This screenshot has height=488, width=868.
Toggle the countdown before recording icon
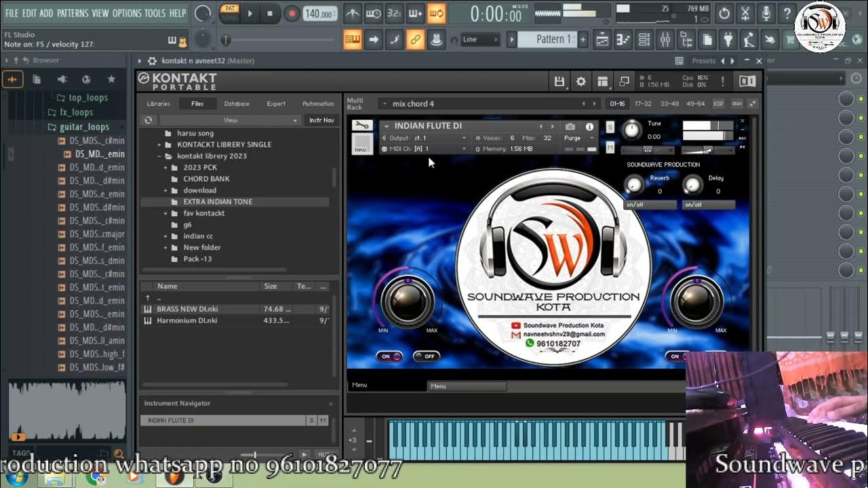[x=395, y=13]
